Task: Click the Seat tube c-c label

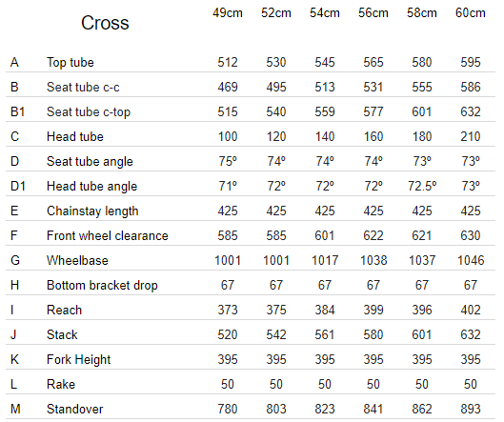Action: click(x=83, y=87)
